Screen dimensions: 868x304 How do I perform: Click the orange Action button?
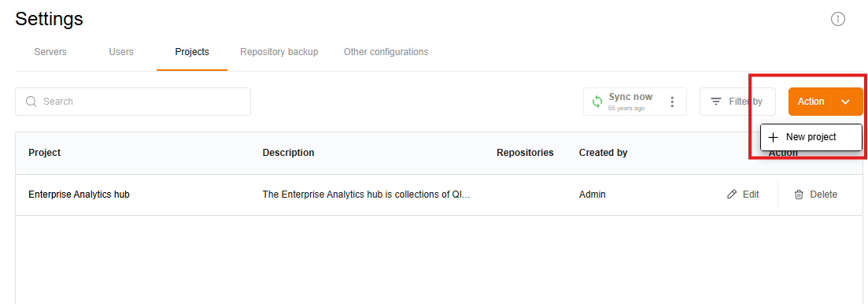[811, 102]
